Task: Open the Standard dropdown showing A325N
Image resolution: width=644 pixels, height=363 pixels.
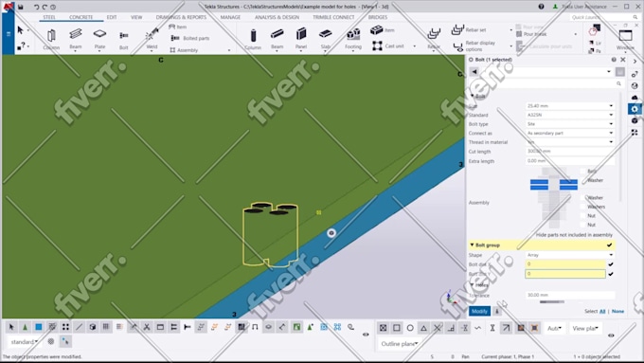Action: (x=570, y=115)
